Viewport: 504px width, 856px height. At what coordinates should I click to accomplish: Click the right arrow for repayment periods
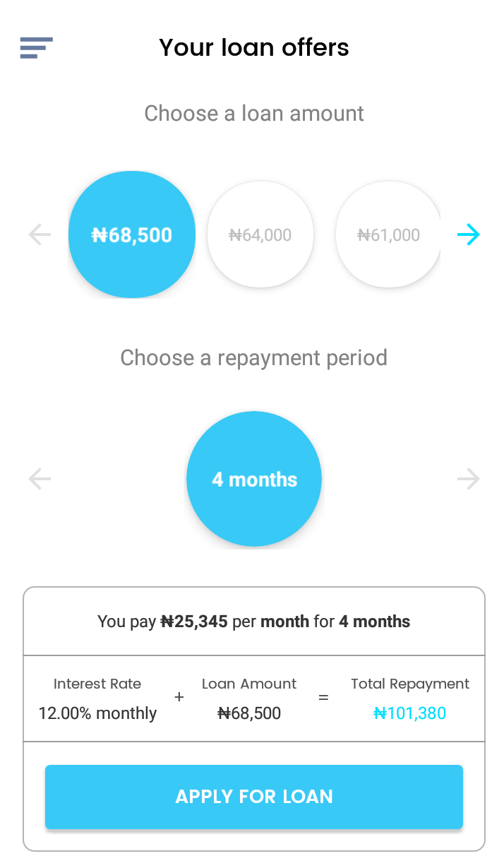[468, 479]
